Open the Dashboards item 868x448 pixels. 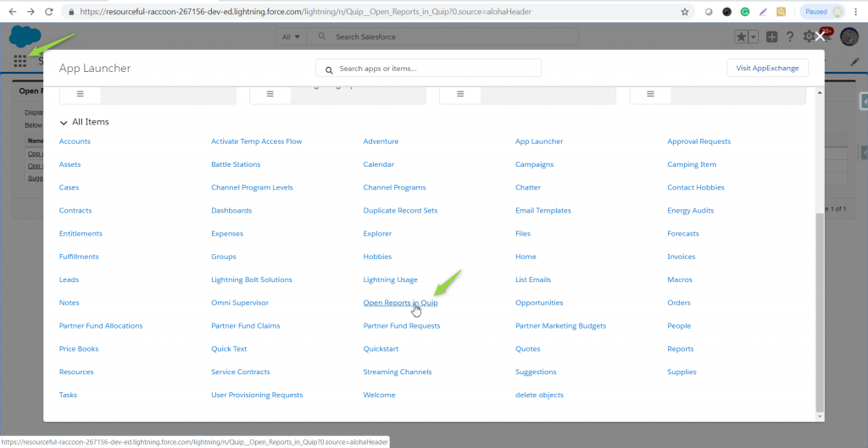pyautogui.click(x=231, y=210)
